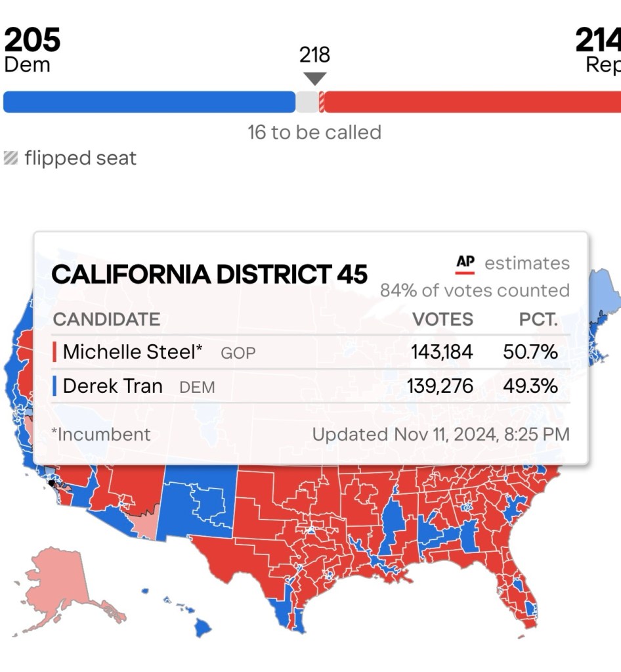
Task: Click the red Republican seats bar
Action: 471,102
